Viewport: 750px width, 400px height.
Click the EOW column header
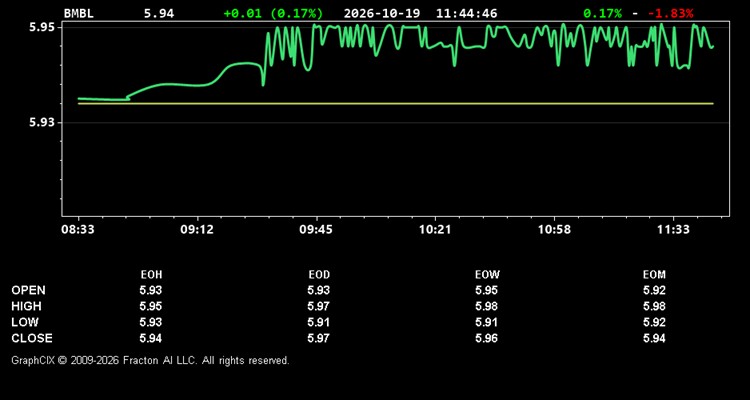[x=487, y=275]
